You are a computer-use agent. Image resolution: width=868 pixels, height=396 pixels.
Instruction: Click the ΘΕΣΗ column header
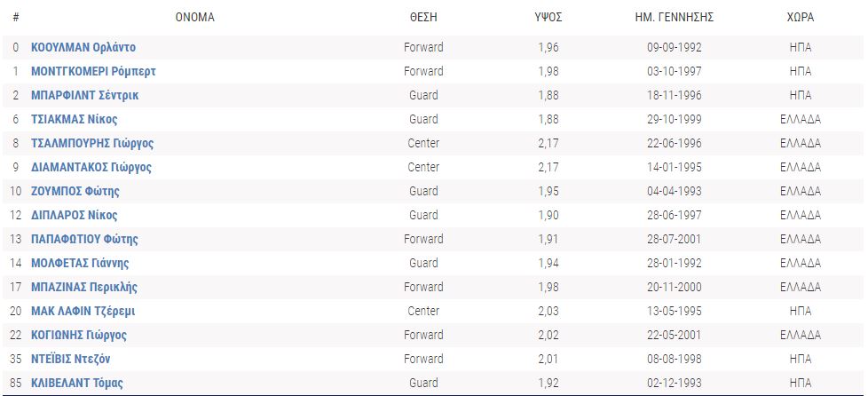pos(423,17)
